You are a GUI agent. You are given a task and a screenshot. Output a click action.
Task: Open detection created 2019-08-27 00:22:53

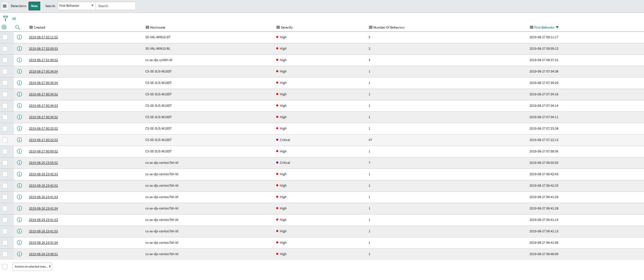click(43, 140)
